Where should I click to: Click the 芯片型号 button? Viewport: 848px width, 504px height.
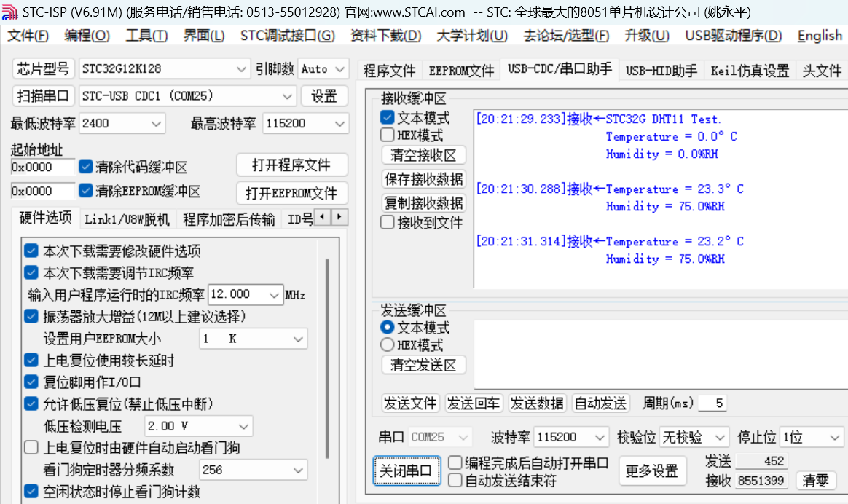pos(43,68)
